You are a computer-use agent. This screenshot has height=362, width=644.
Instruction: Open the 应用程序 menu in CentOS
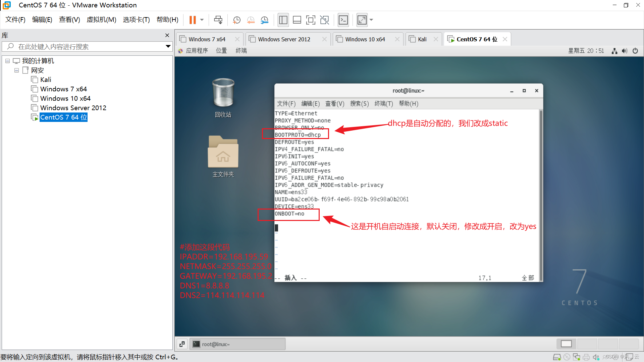tap(193, 51)
